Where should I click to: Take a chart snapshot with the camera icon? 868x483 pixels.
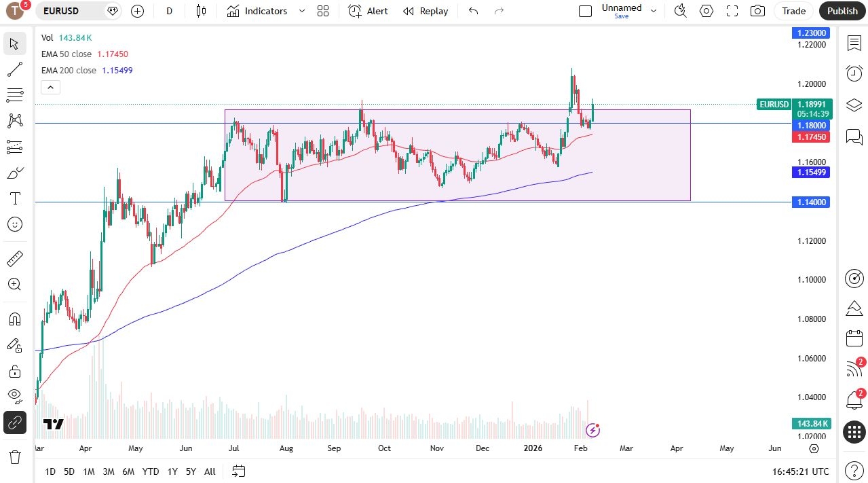point(757,11)
